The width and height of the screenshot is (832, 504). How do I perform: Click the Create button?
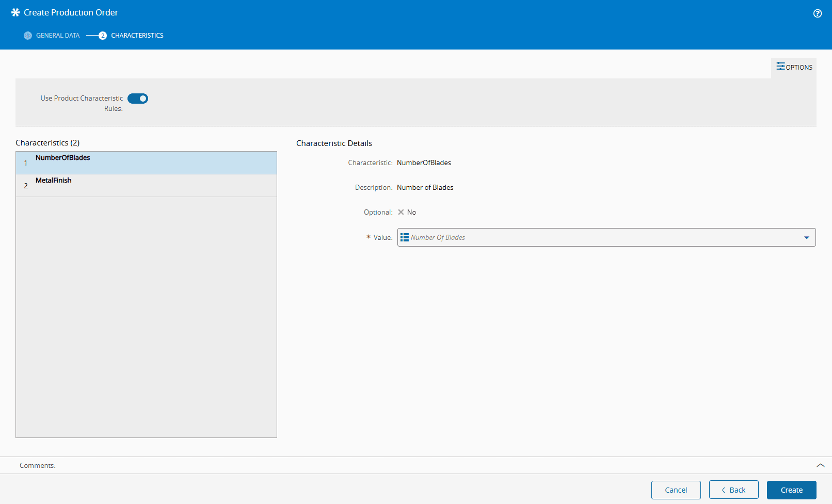click(791, 490)
